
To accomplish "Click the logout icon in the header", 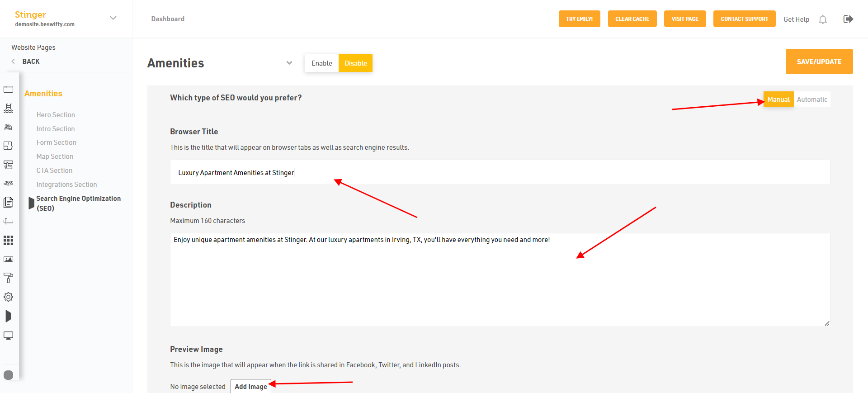I will [x=848, y=19].
